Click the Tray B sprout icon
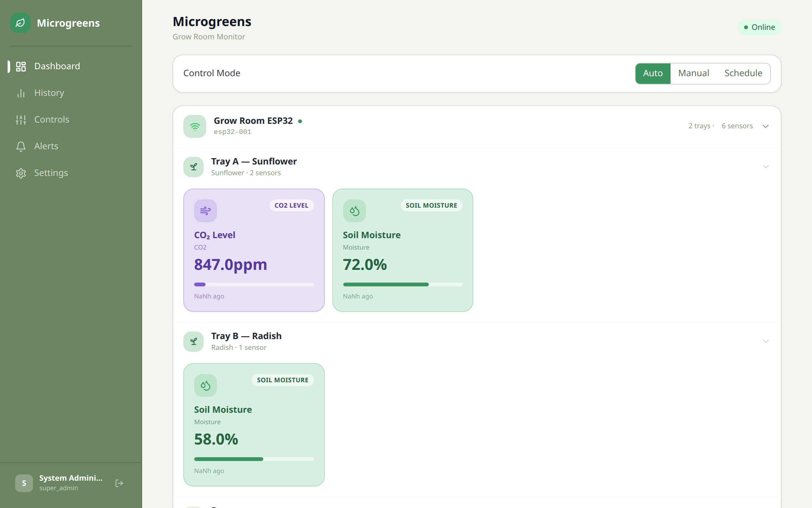This screenshot has width=812, height=508. (x=193, y=341)
